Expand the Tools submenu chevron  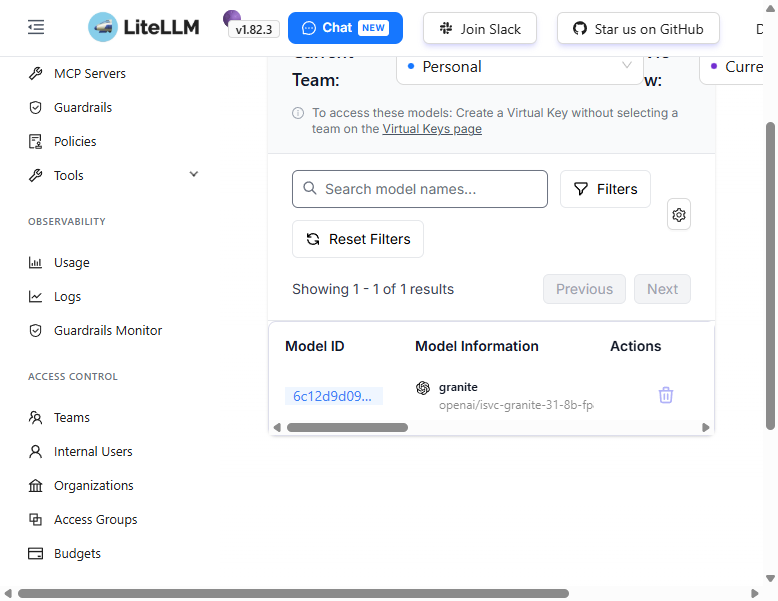[x=194, y=174]
